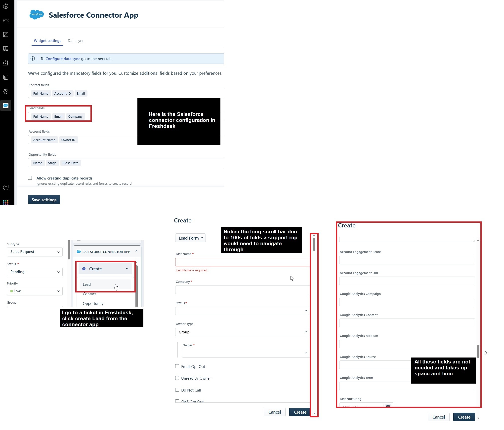Open the solutions book icon in sidebar
This screenshot has height=430, width=504.
(x=6, y=49)
